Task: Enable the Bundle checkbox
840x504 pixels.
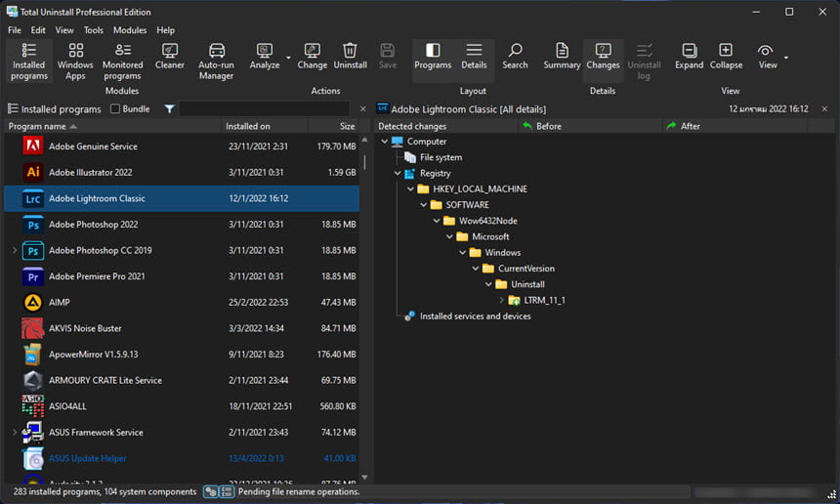Action: coord(114,108)
